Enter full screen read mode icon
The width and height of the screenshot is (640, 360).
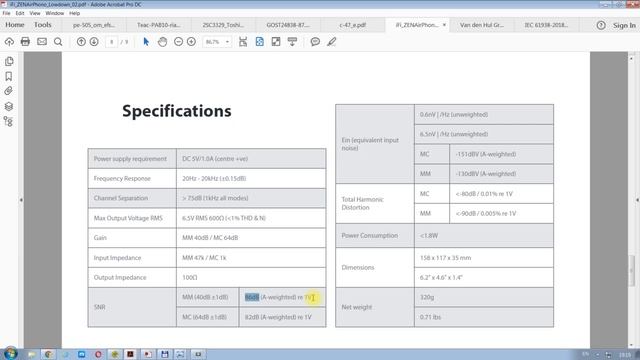276,42
